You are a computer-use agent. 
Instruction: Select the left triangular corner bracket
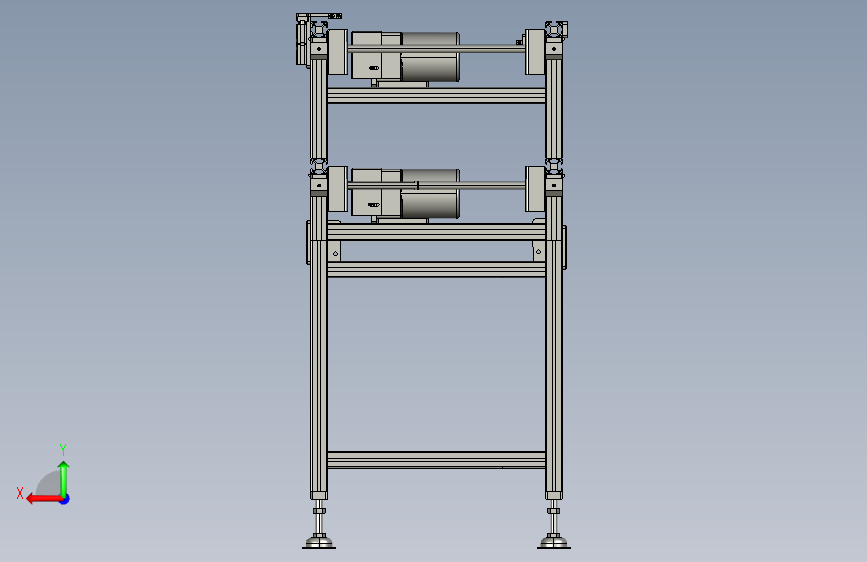pyautogui.click(x=335, y=252)
